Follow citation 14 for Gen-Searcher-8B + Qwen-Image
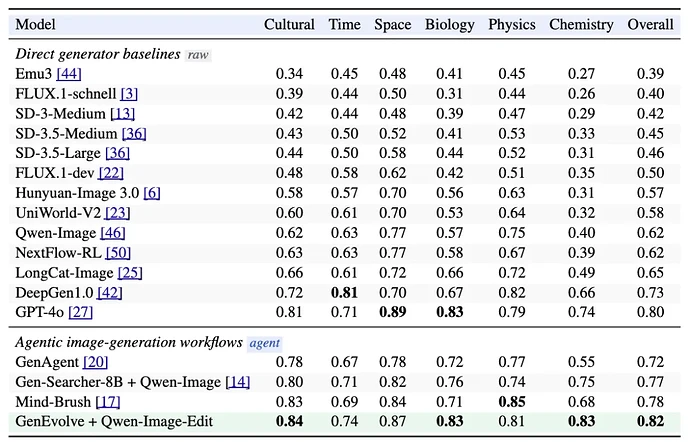The height and width of the screenshot is (442, 690). pos(238,382)
